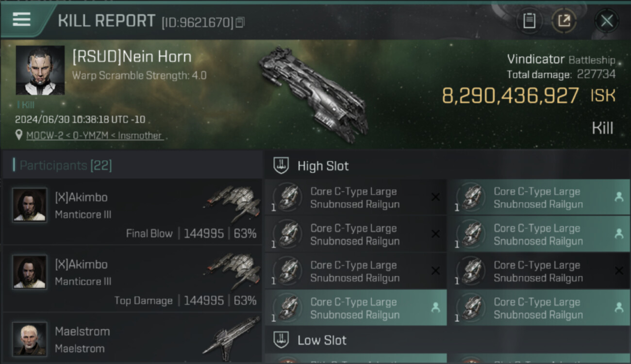Click the Low Slot section icon

(x=282, y=339)
